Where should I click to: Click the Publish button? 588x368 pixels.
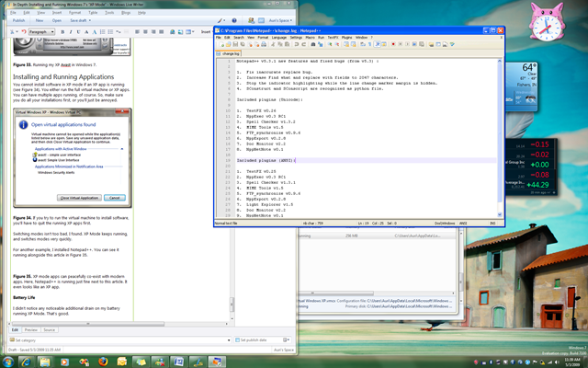click(x=19, y=21)
